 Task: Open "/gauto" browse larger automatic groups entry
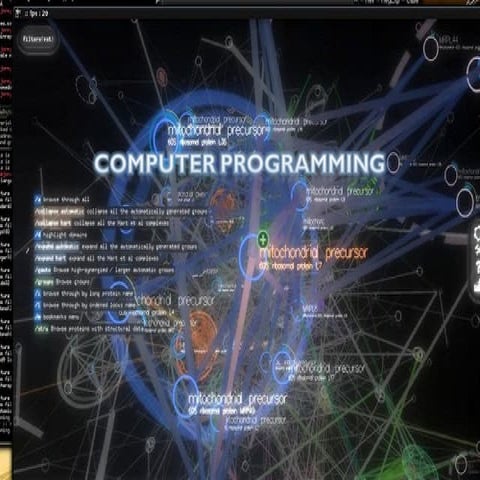(104, 270)
